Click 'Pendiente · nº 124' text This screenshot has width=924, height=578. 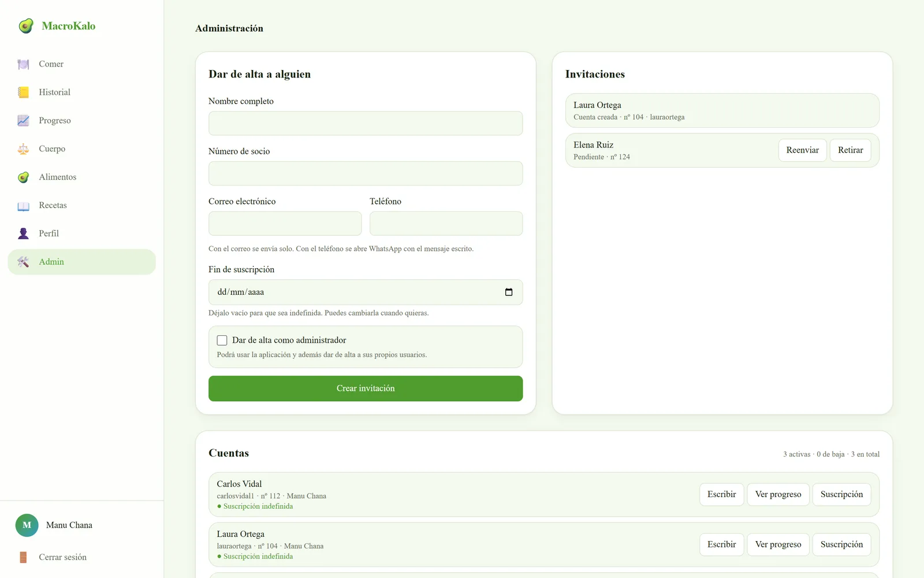(601, 157)
